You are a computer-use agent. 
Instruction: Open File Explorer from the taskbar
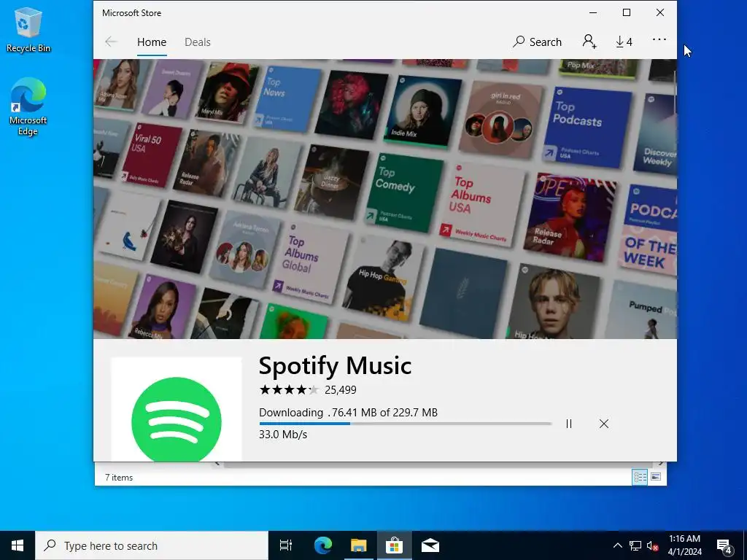(359, 545)
